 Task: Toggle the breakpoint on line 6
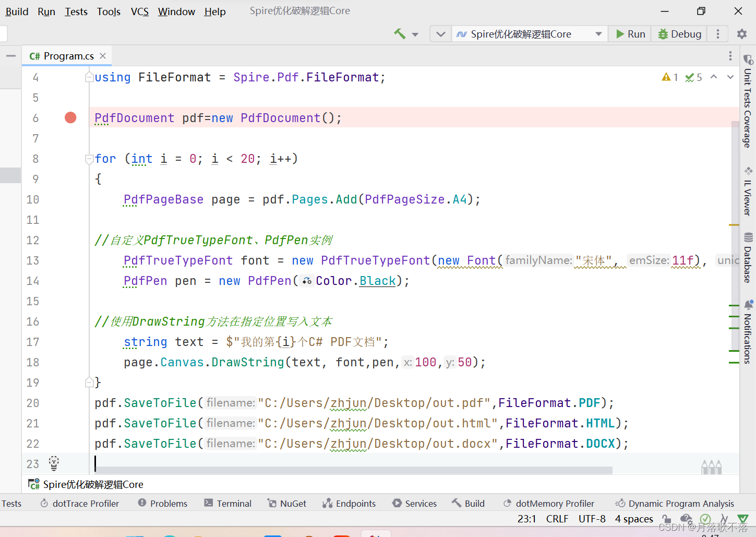[x=70, y=117]
